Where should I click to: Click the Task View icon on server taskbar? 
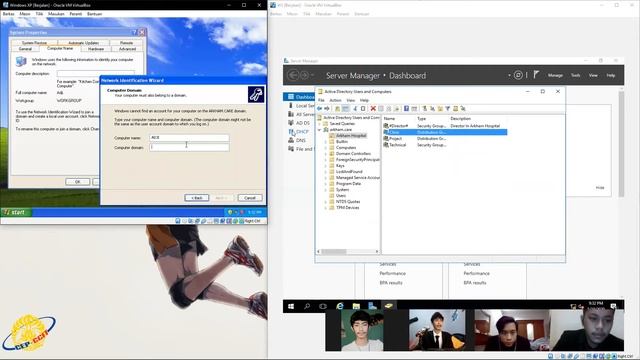point(323,306)
